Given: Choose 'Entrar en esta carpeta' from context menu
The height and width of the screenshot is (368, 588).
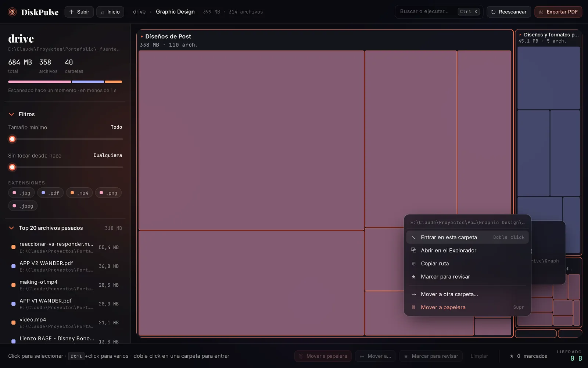Looking at the screenshot, I should [467, 237].
